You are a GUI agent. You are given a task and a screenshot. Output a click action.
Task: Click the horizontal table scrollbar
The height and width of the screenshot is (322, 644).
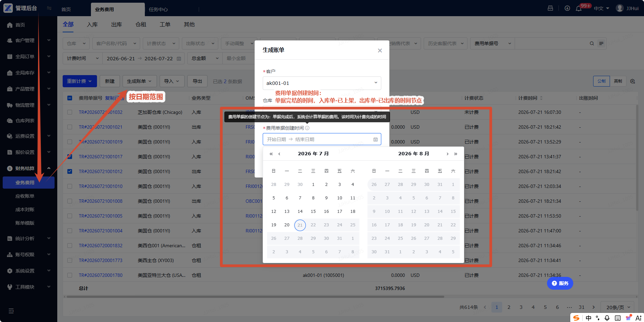[255, 297]
